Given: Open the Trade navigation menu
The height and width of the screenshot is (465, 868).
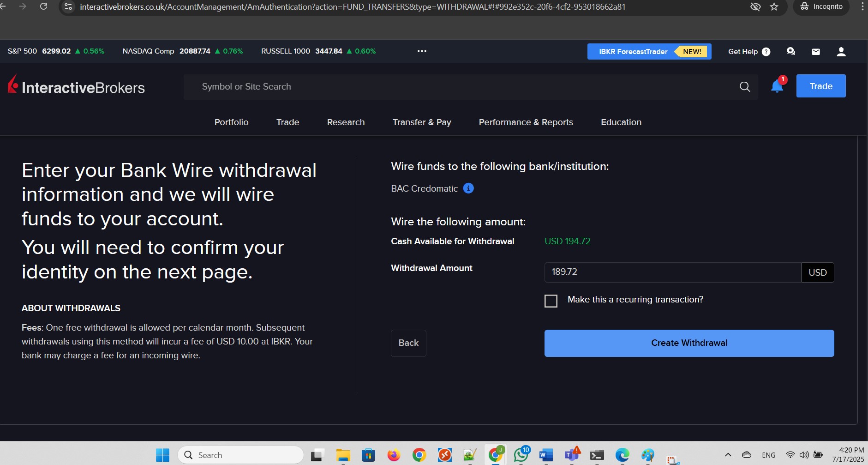Looking at the screenshot, I should tap(287, 122).
